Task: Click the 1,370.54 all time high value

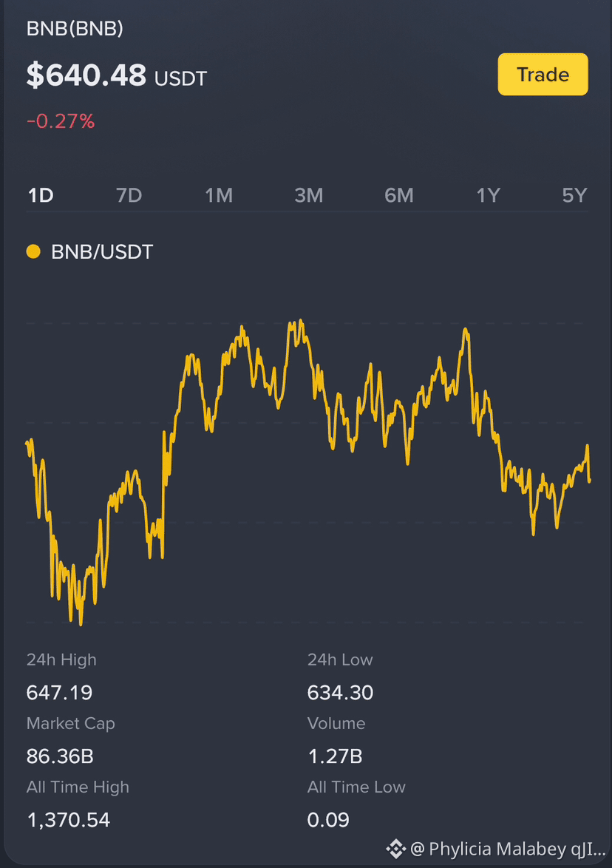Action: (69, 820)
